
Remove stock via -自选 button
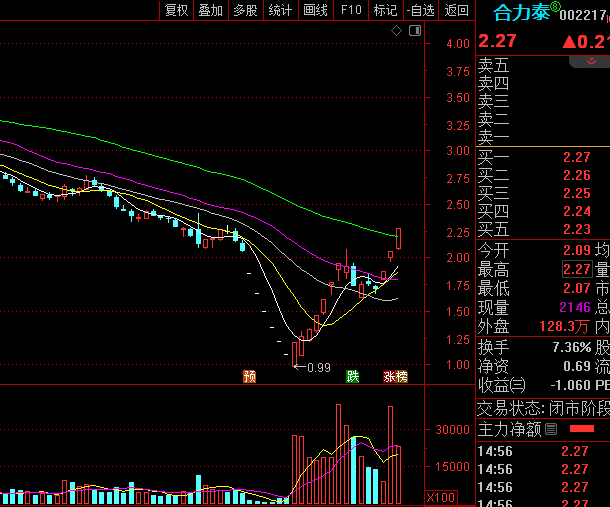point(421,10)
